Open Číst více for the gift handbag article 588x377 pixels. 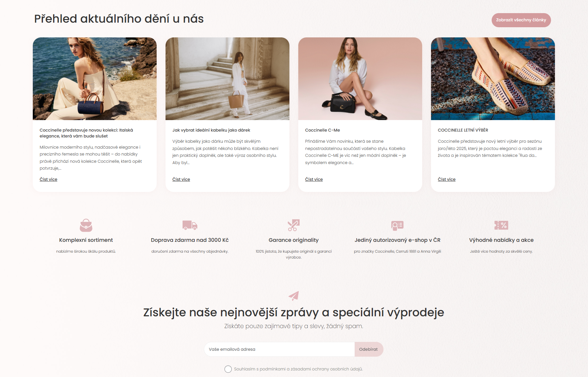181,179
